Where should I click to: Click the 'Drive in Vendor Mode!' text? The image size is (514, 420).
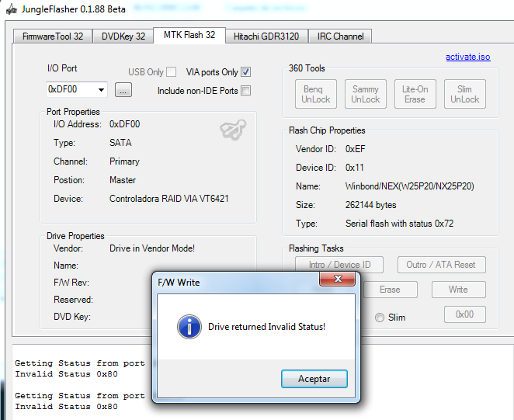point(152,248)
